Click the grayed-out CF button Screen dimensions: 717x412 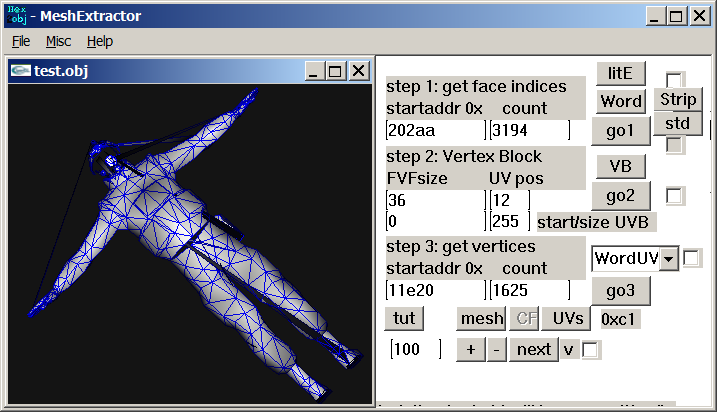click(x=524, y=318)
